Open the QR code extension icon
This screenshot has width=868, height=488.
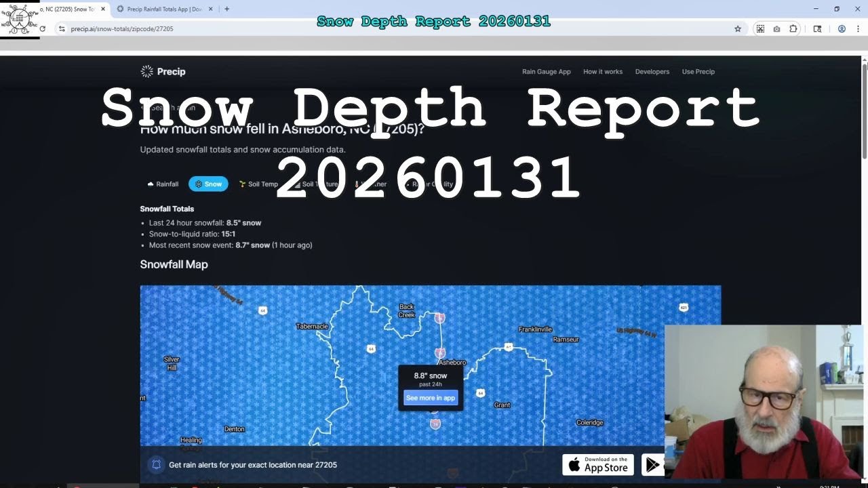(x=760, y=28)
